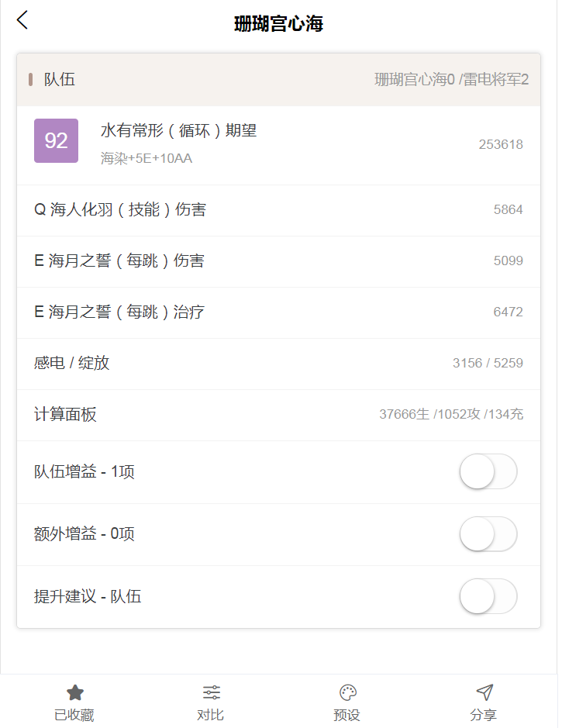Select Q 海人化羽（技能）伤害 row

point(278,210)
